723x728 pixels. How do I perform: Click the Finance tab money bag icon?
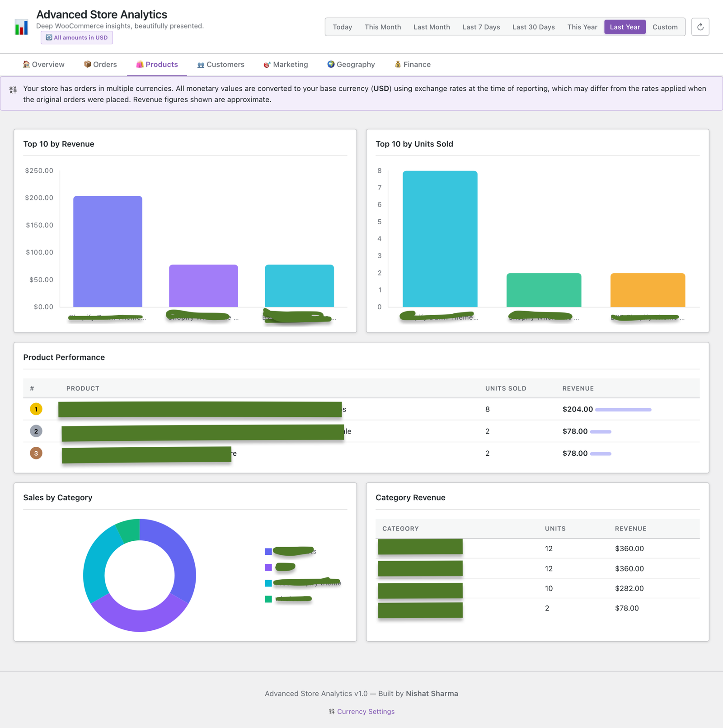coord(398,64)
